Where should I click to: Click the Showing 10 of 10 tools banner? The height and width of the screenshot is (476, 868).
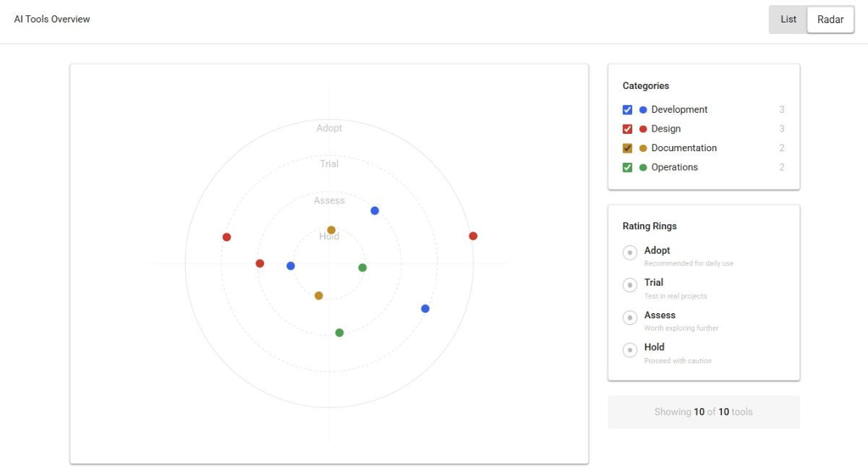[x=703, y=412]
